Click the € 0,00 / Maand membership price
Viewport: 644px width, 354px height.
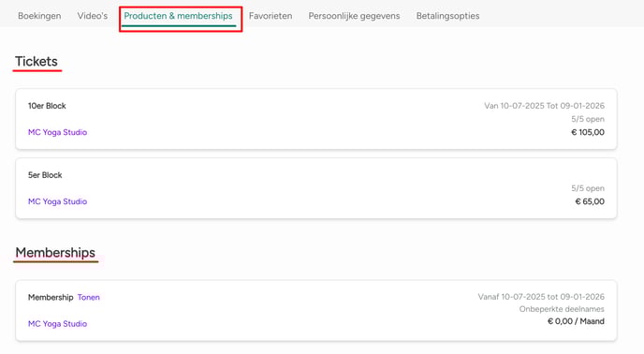coord(576,321)
